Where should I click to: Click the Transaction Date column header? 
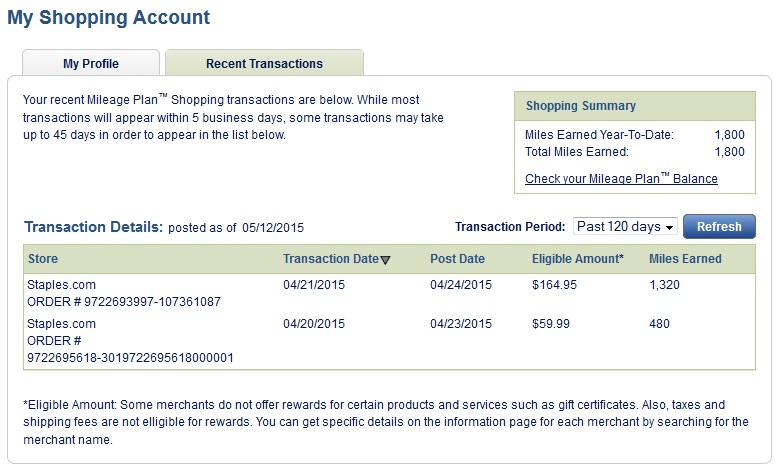[x=330, y=259]
